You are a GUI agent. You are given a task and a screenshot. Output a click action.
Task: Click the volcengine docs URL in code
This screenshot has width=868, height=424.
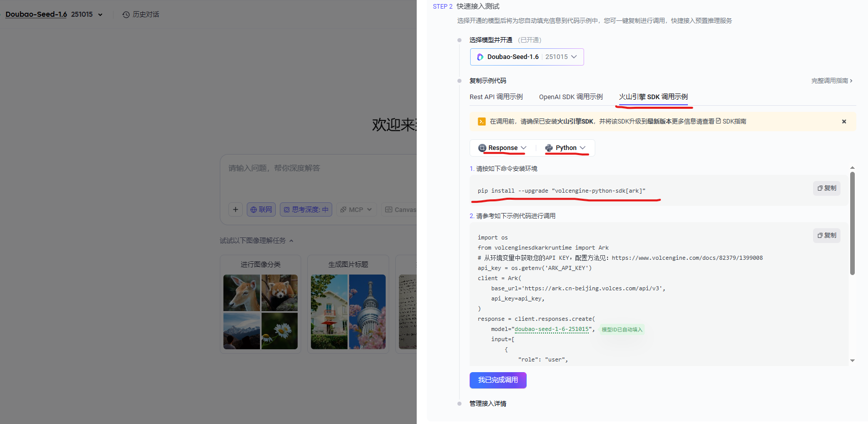(x=687, y=258)
